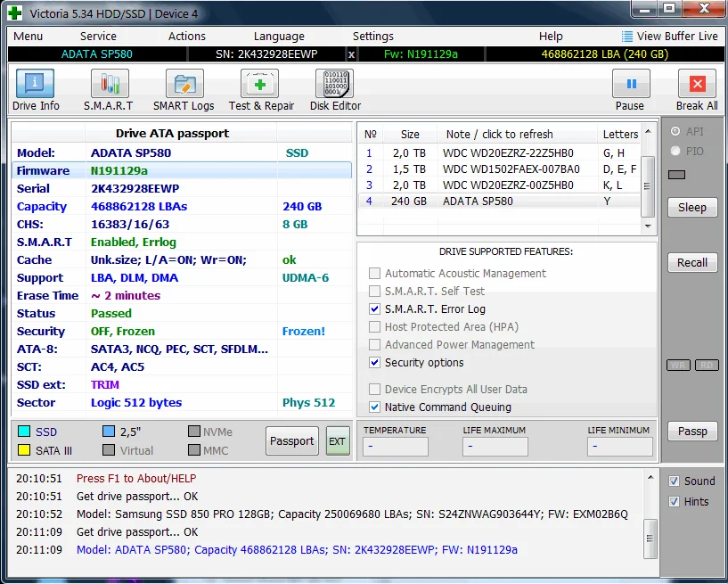Image resolution: width=728 pixels, height=584 pixels.
Task: Toggle the Hints checkbox
Action: pyautogui.click(x=675, y=502)
